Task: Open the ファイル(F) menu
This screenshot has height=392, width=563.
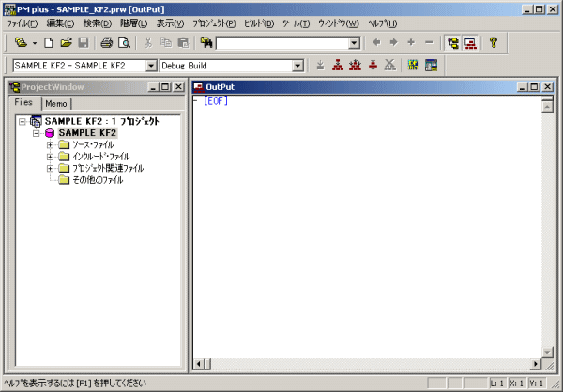Action: pyautogui.click(x=23, y=23)
